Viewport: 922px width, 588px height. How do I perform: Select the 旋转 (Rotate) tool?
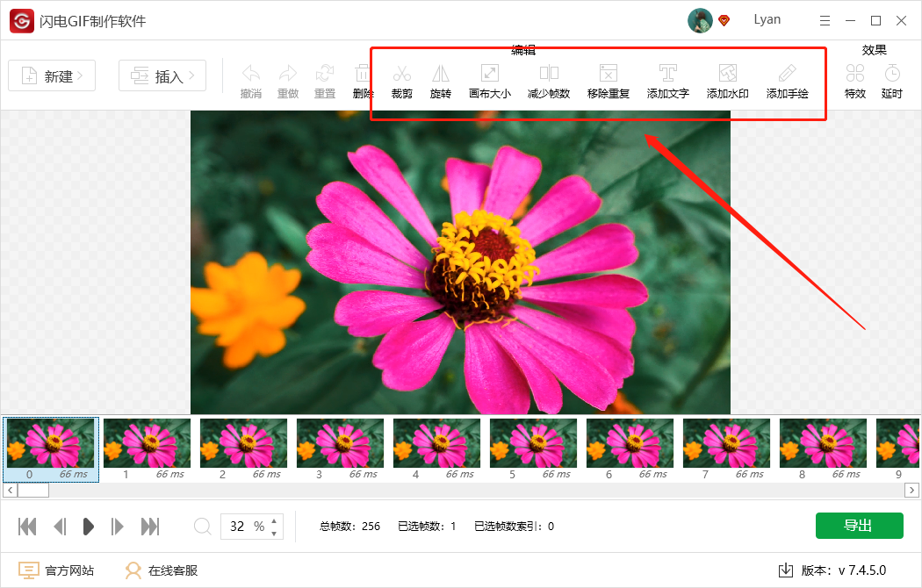441,81
